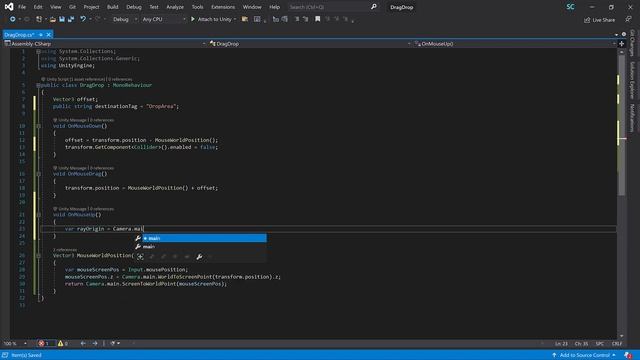Open the Git menu
Viewport: 640px width, 360px height.
click(x=72, y=7)
